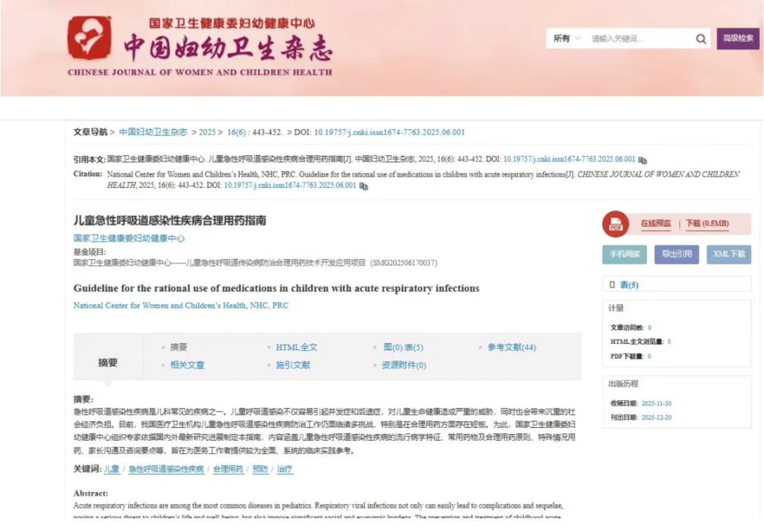Screen dimensions: 764x532
Task: Type in the keyword search field
Action: coord(638,39)
